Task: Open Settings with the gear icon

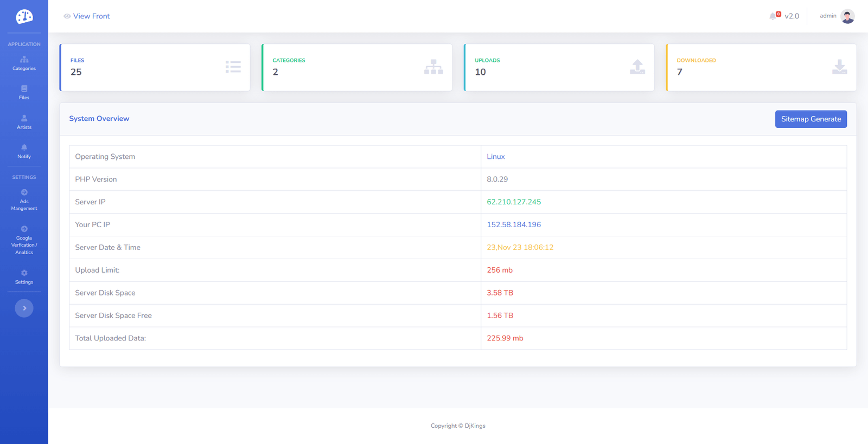Action: pos(24,277)
